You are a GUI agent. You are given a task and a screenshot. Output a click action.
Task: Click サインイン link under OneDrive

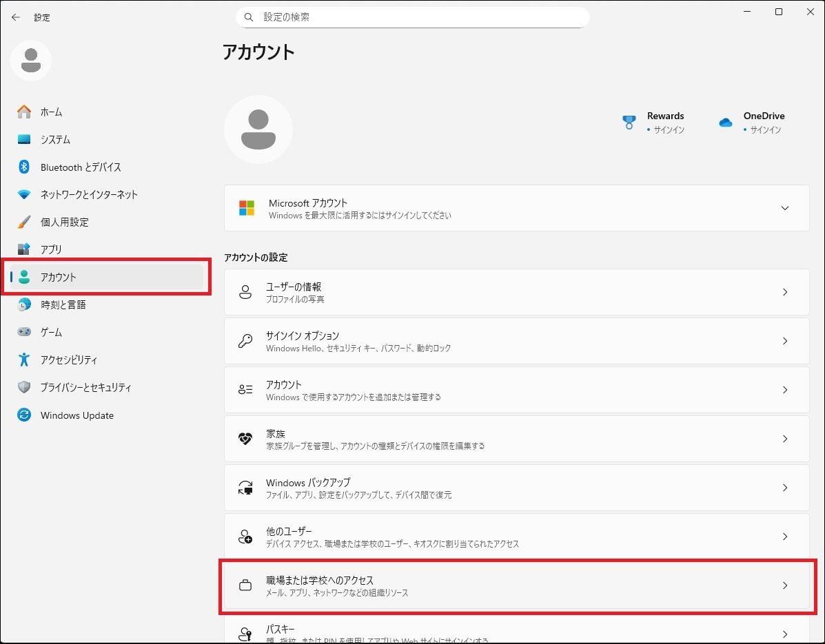[x=765, y=129]
